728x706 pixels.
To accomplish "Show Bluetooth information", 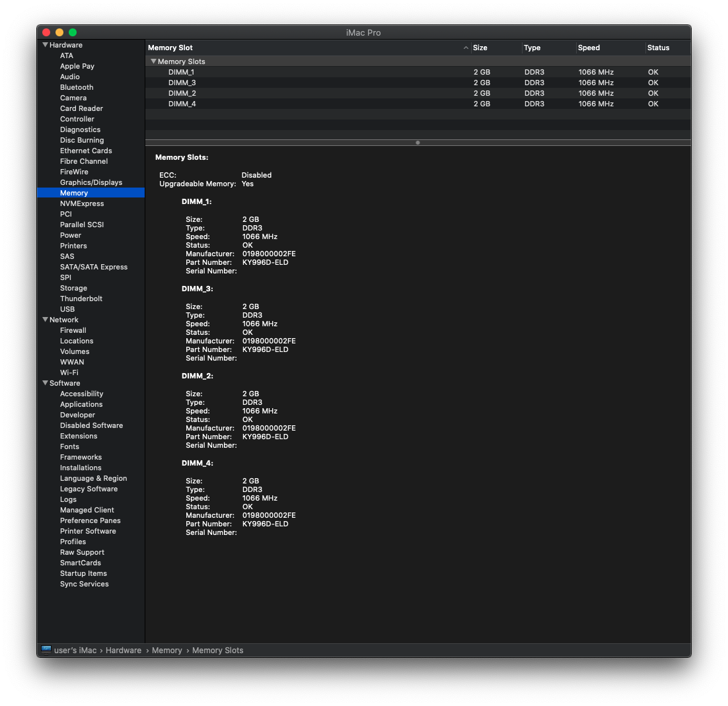I will click(77, 87).
